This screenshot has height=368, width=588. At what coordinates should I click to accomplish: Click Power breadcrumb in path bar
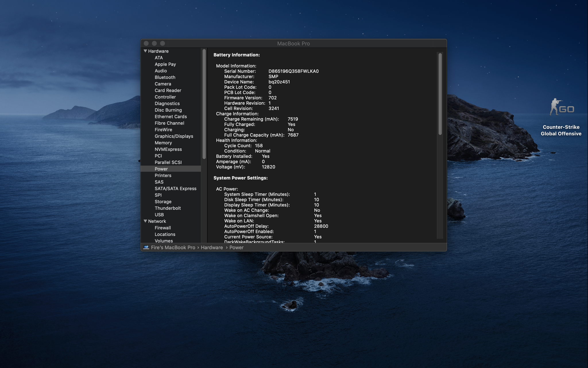point(236,248)
